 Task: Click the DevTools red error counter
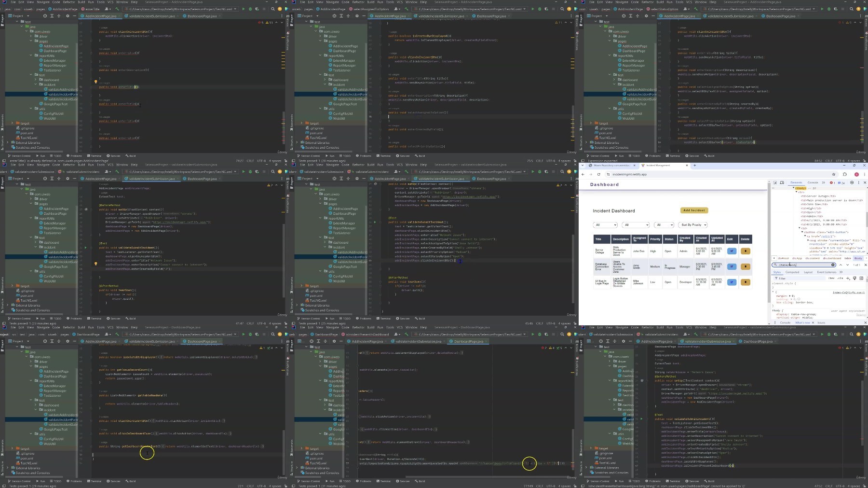[x=832, y=183]
